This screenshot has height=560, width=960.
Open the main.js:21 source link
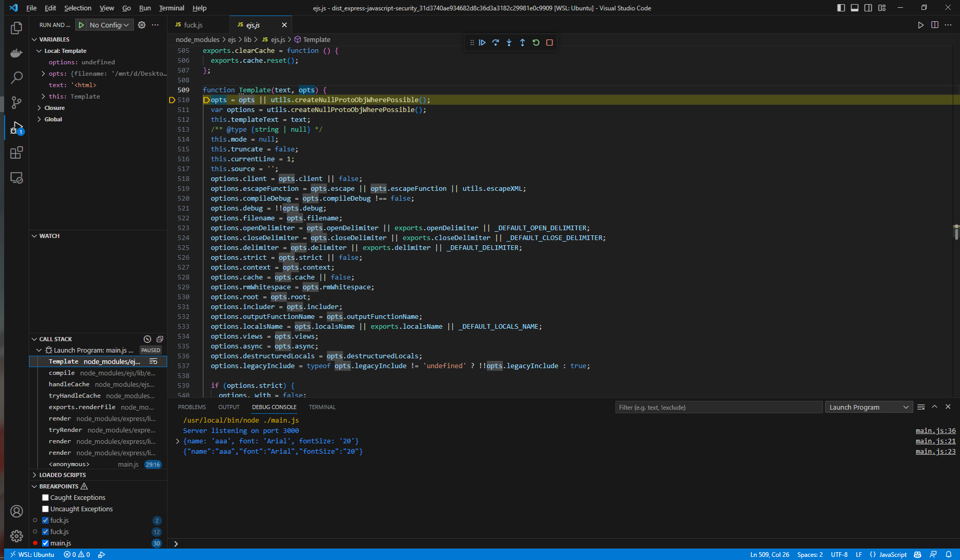coord(936,441)
